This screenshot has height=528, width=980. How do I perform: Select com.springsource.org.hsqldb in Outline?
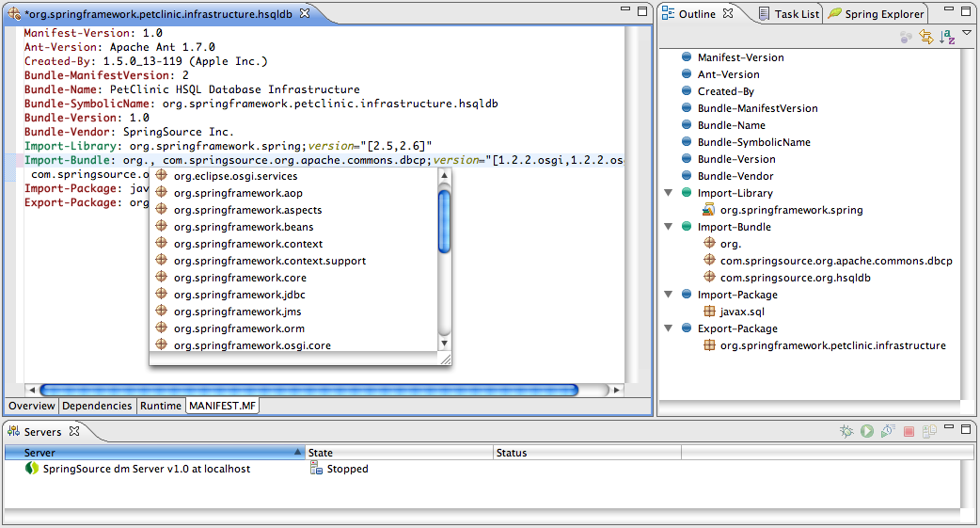click(x=795, y=278)
